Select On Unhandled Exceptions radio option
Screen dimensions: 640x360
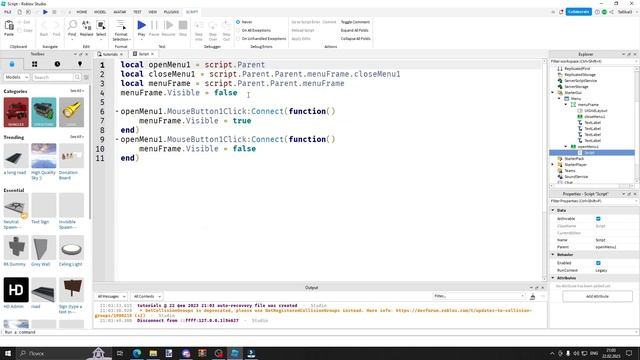point(238,39)
